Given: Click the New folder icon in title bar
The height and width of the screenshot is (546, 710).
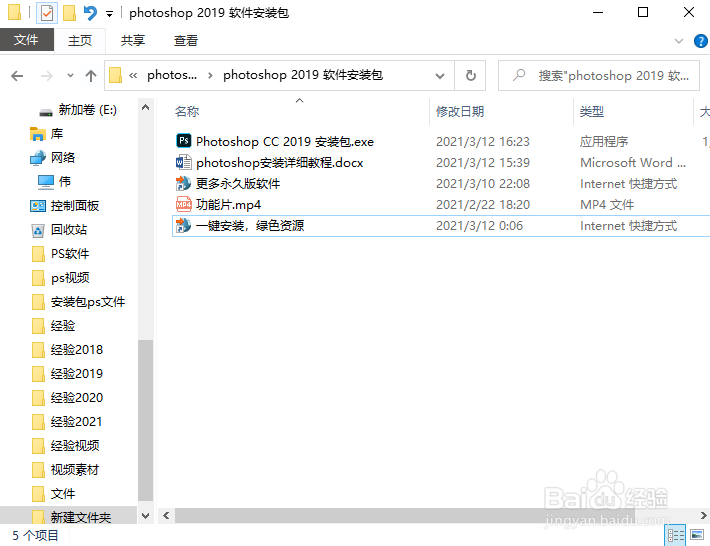Looking at the screenshot, I should click(x=69, y=13).
